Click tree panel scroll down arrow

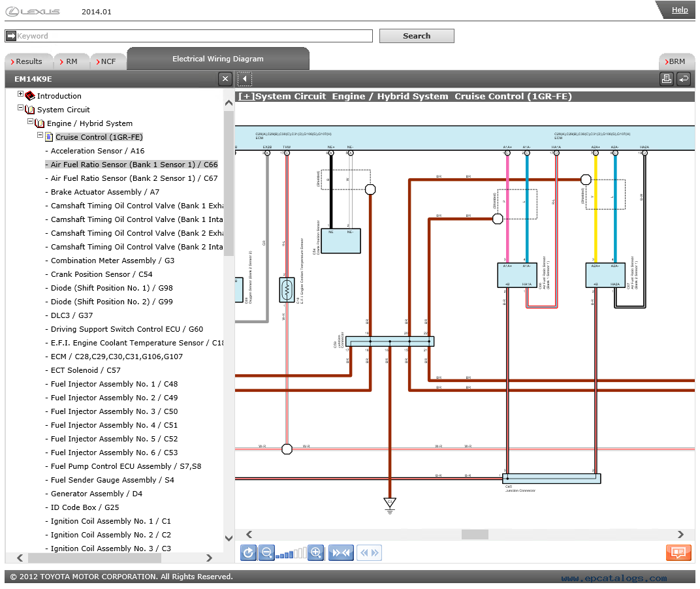(229, 539)
